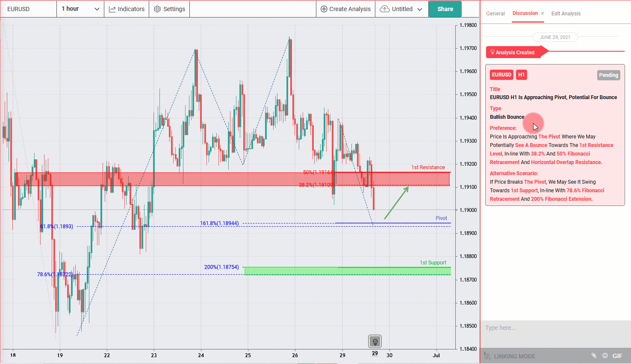
Task: Open the GIF picker
Action: click(x=617, y=356)
